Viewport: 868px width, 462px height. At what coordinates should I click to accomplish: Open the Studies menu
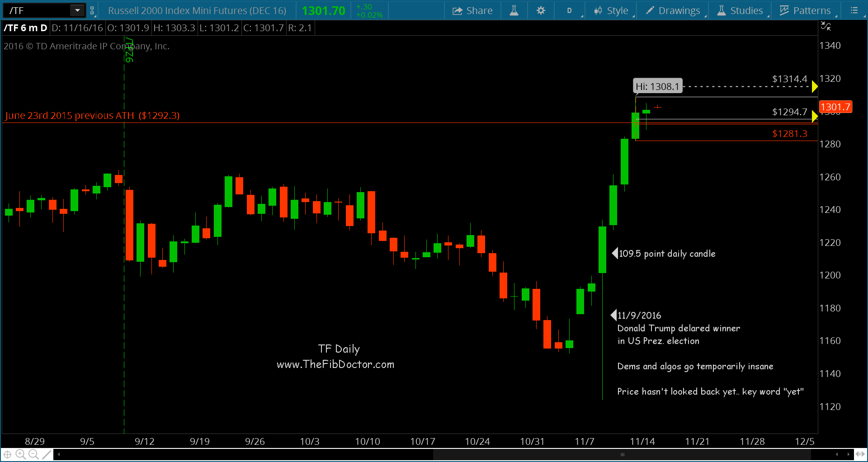tap(741, 10)
